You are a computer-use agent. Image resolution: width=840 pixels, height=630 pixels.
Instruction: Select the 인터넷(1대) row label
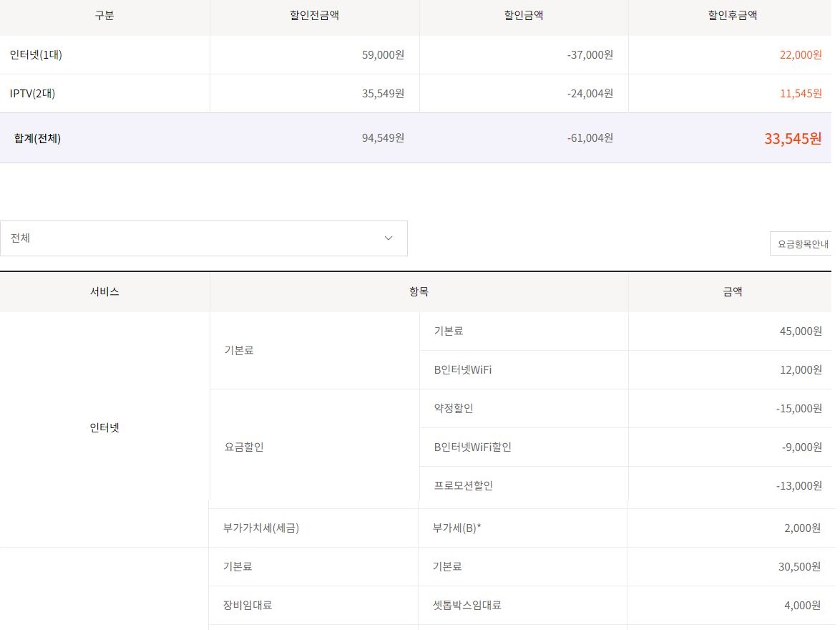36,54
